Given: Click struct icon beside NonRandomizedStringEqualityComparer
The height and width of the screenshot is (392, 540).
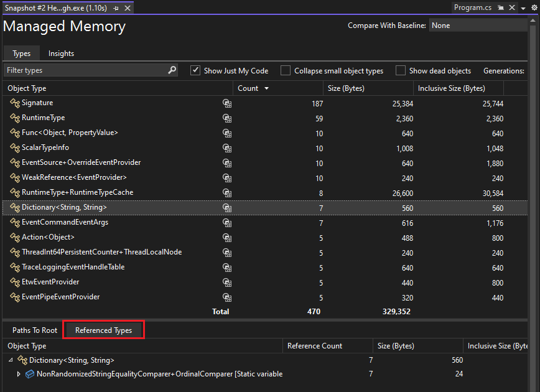Looking at the screenshot, I should tap(29, 374).
